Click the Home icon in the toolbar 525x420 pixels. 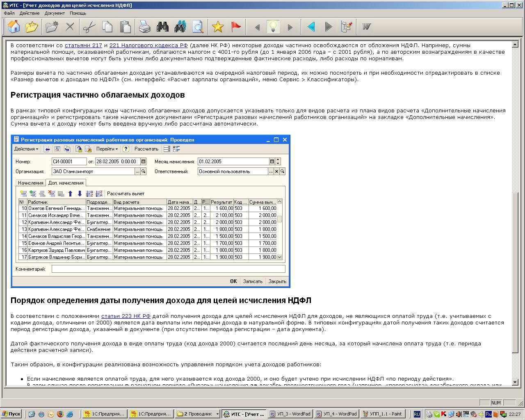pyautogui.click(x=14, y=27)
